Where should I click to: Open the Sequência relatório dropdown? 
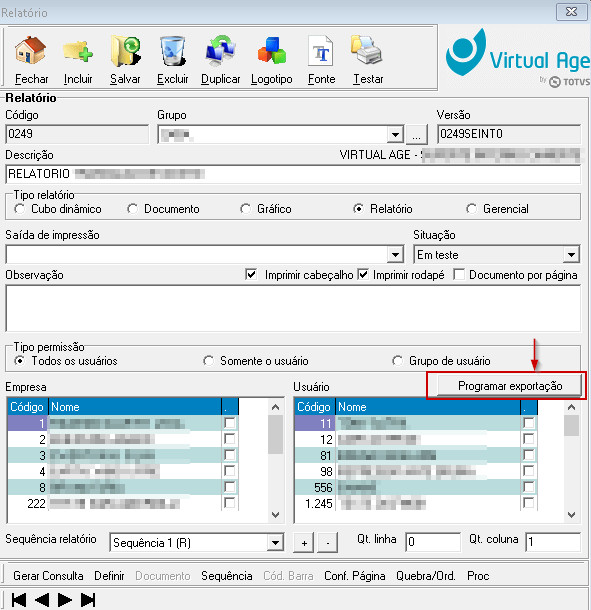[275, 542]
